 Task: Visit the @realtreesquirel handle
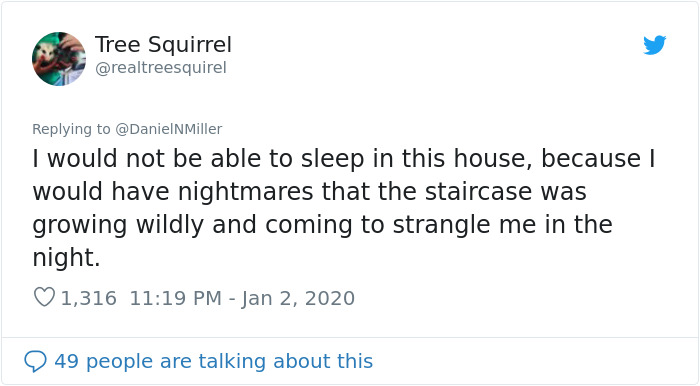point(161,68)
